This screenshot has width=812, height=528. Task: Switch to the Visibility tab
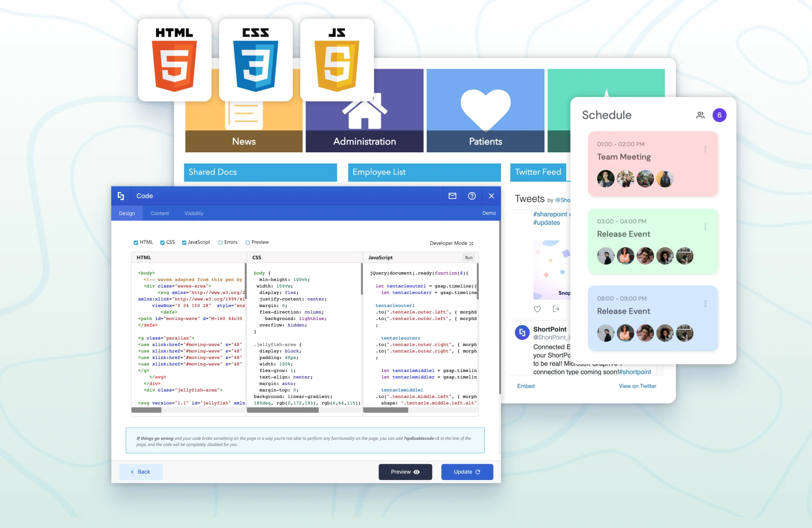point(194,213)
